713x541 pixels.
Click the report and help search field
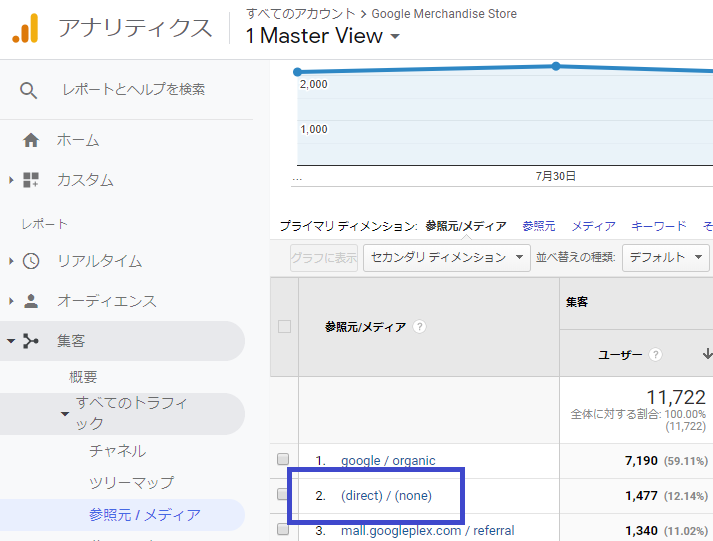tap(134, 90)
